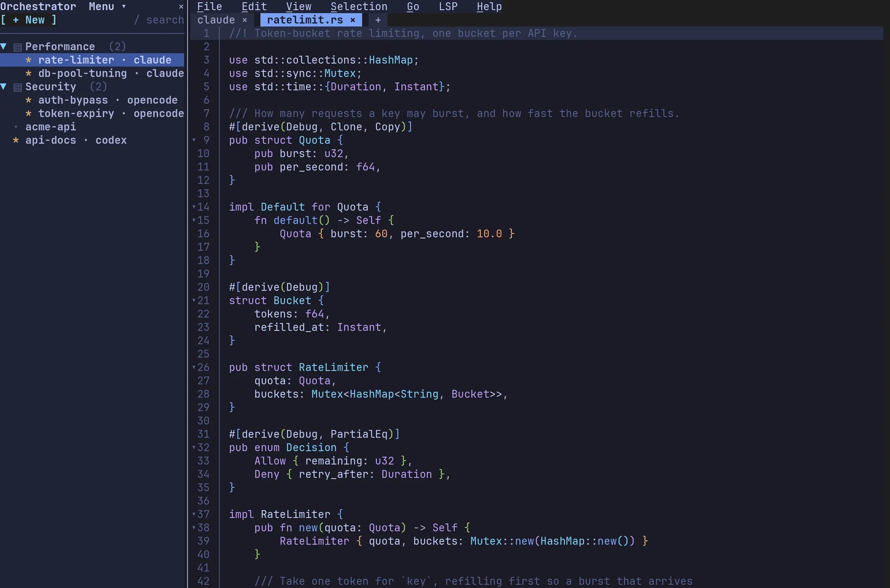Viewport: 890px width, 588px height.
Task: Fold fn default at line 15
Action: 194,220
